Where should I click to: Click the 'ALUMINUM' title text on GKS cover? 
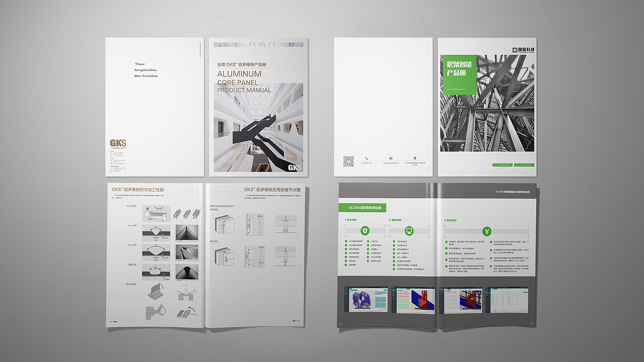(239, 74)
